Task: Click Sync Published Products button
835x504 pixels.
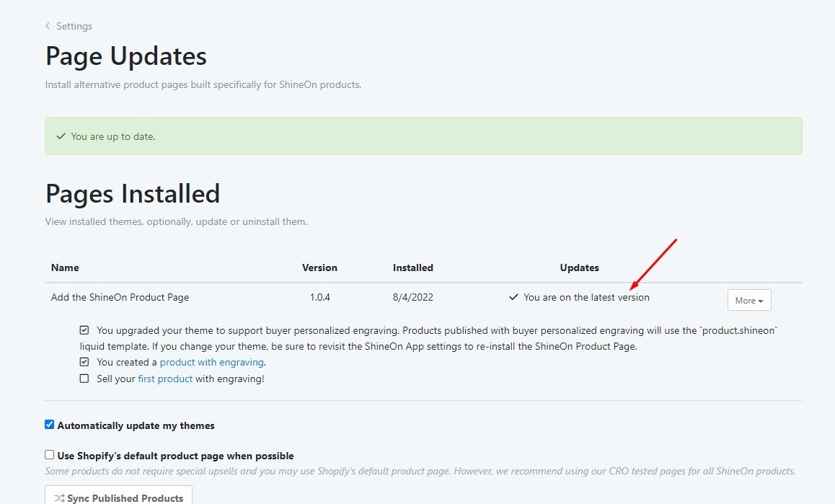Action: point(119,495)
